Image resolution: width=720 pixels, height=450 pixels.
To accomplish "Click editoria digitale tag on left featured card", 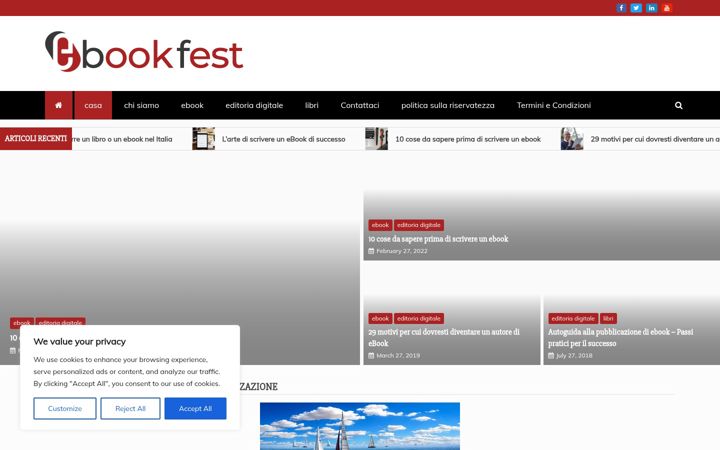I will click(x=60, y=321).
